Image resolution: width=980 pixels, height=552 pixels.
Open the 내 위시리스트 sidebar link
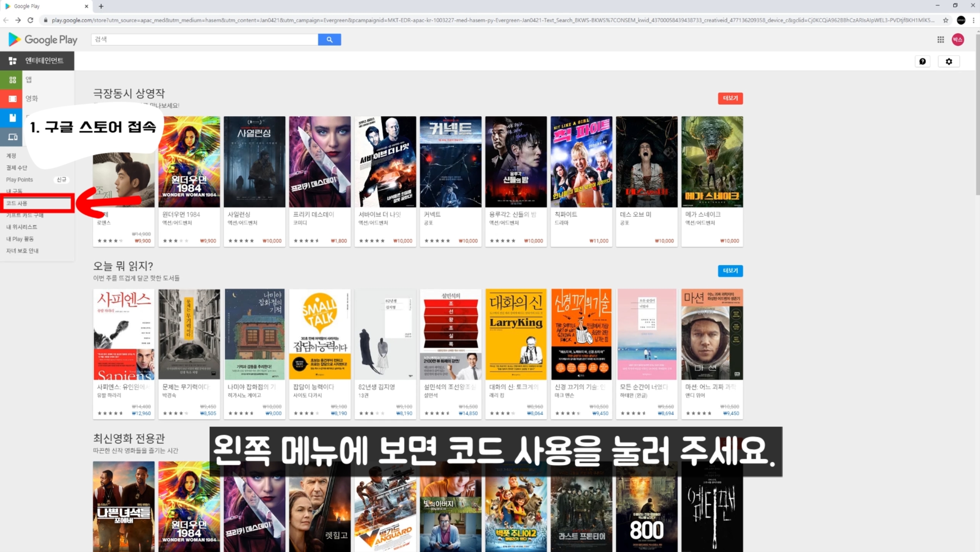click(x=21, y=227)
